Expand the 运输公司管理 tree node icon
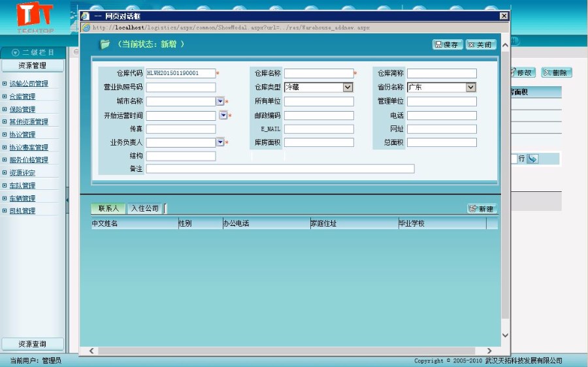This screenshot has width=588, height=367. pyautogui.click(x=5, y=83)
